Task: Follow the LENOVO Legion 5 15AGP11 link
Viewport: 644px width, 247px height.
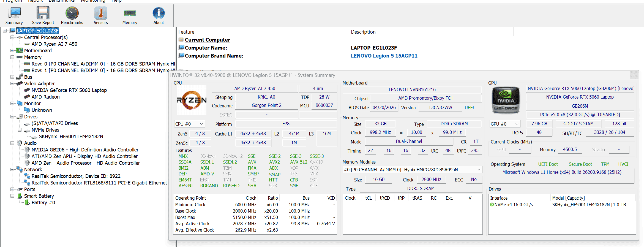Action: [384, 56]
